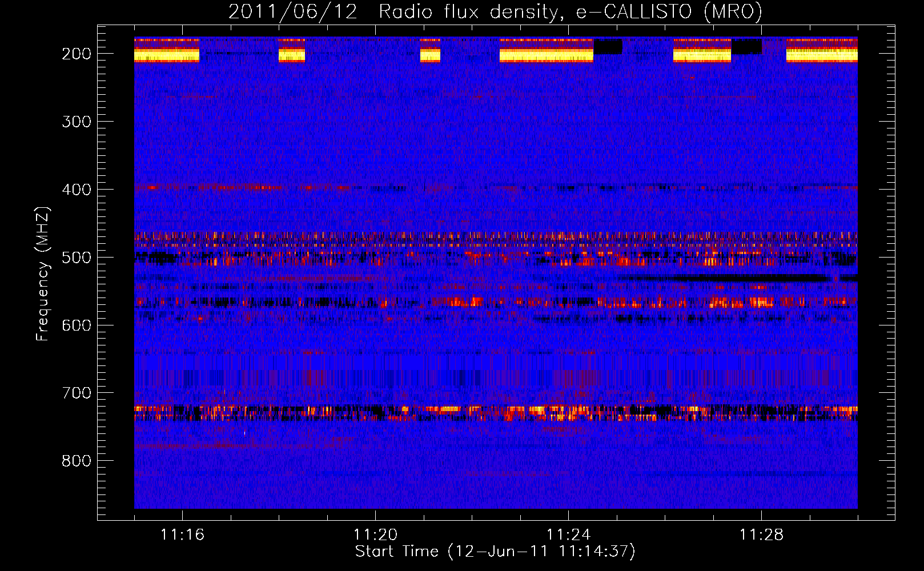Click the 11:28 time tick label
The height and width of the screenshot is (571, 924).
pyautogui.click(x=761, y=535)
